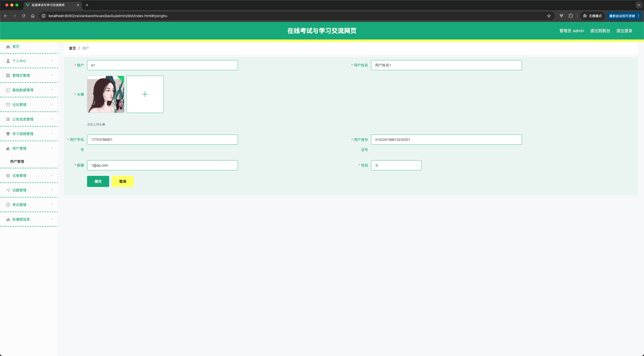Expand 轮播图信息 menu chevron

click(x=52, y=219)
